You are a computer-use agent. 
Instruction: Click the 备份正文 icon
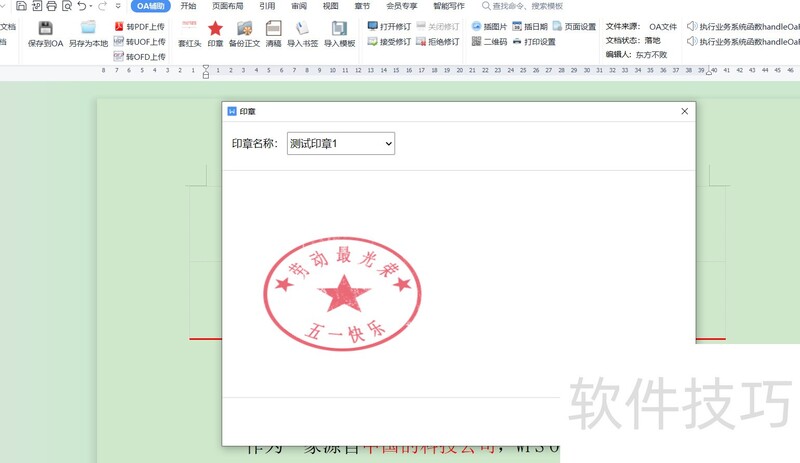click(244, 28)
